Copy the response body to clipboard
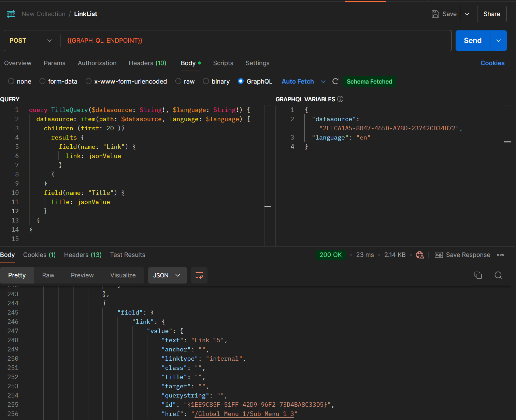Viewport: 516px width, 420px height. [478, 275]
